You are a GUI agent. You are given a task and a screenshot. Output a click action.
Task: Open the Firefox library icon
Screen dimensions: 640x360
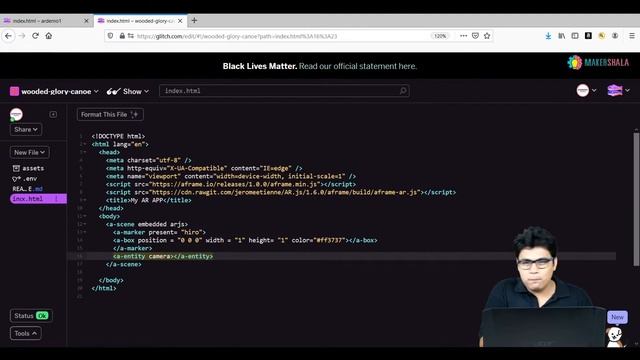(562, 36)
